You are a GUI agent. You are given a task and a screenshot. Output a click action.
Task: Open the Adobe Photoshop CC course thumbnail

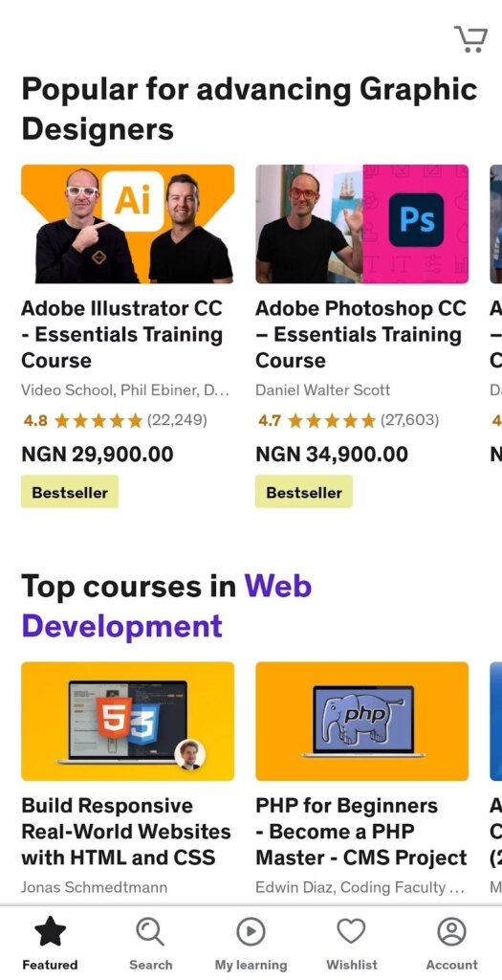[x=362, y=224]
